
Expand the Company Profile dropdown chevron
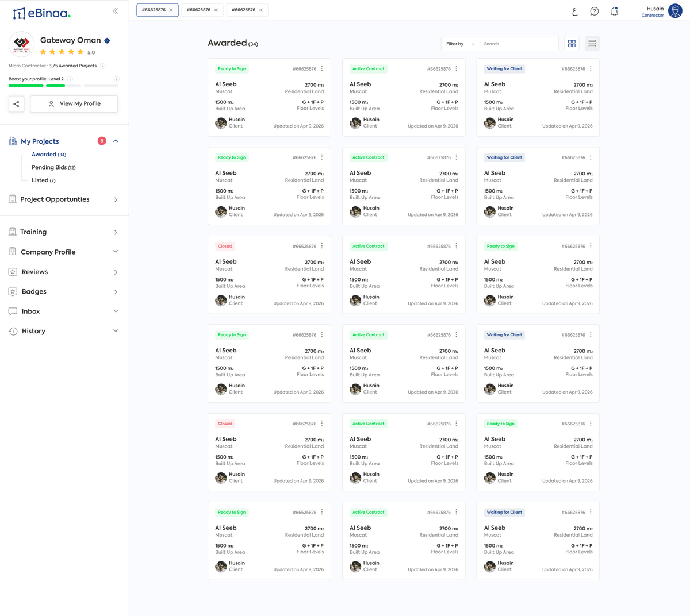pos(116,252)
